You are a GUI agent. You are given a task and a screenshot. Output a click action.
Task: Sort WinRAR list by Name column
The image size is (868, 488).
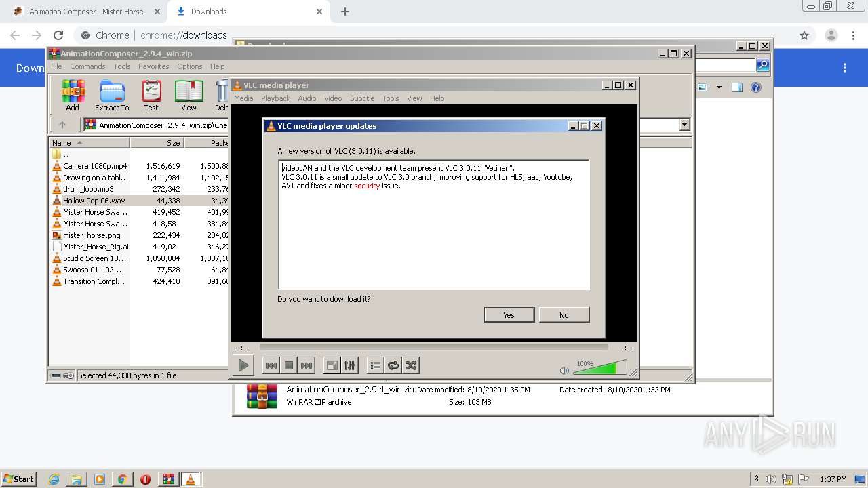(89, 142)
